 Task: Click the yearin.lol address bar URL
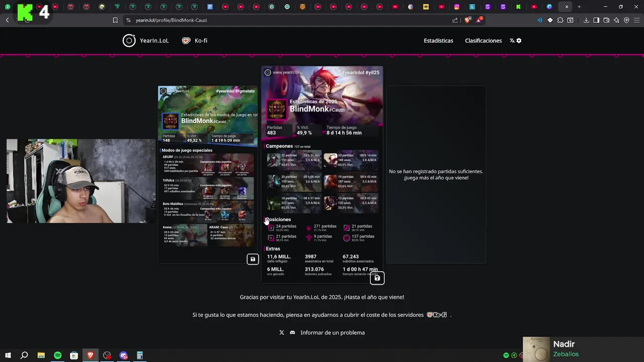coord(171,20)
